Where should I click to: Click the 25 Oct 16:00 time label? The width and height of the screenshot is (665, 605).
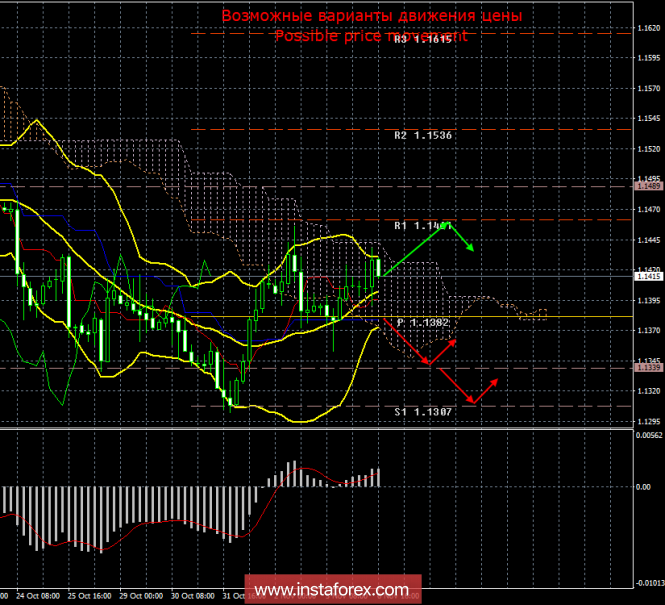89,596
